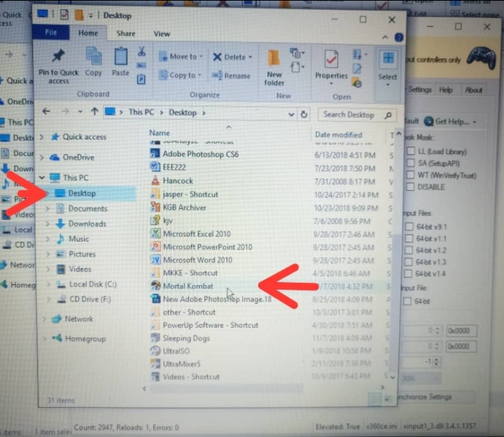The height and width of the screenshot is (437, 504).
Task: Click the New folder icon
Action: 274,58
